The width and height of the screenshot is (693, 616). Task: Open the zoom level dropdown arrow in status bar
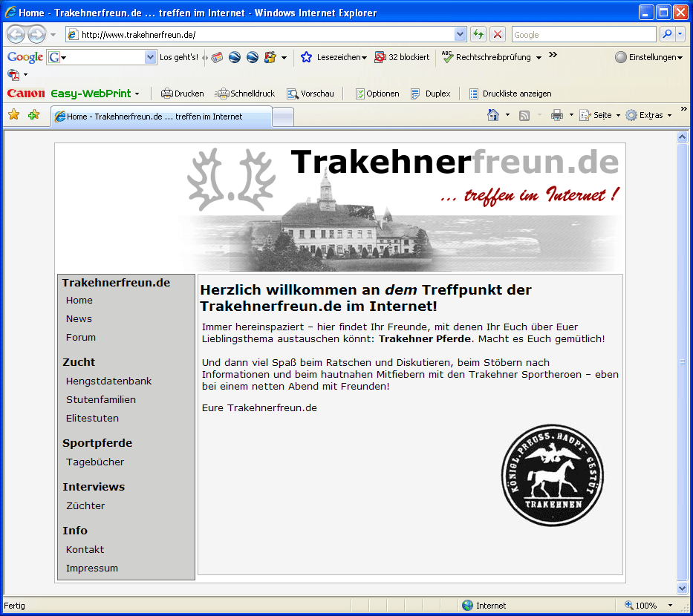coord(670,606)
